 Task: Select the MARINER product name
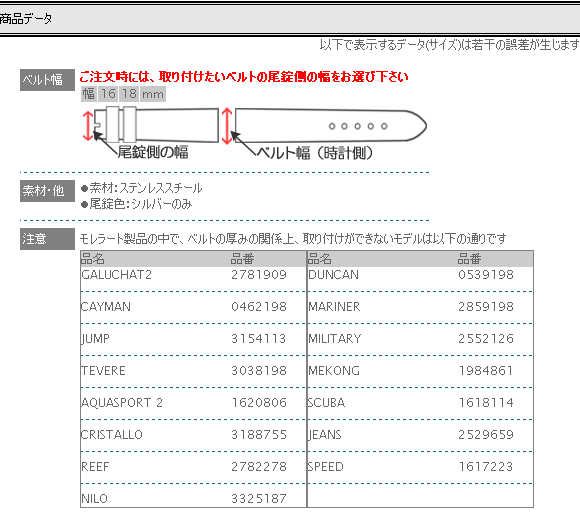click(334, 307)
